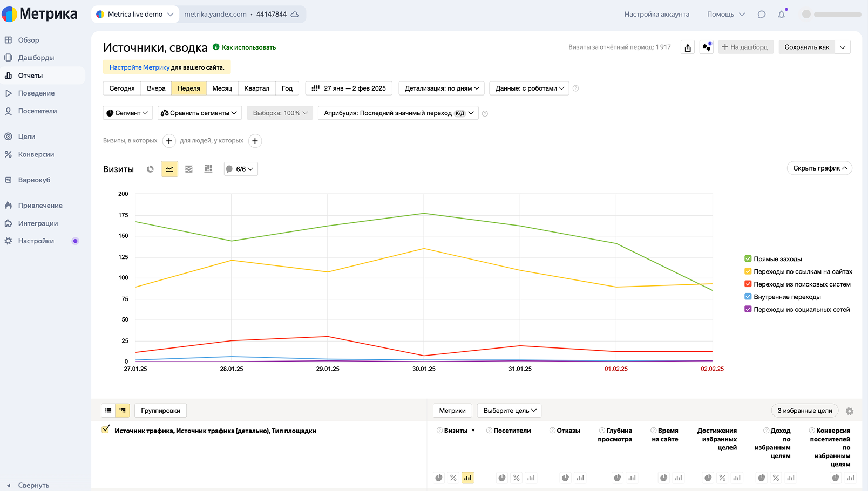Switch chart to column bar view
The height and width of the screenshot is (491, 868).
coord(208,169)
